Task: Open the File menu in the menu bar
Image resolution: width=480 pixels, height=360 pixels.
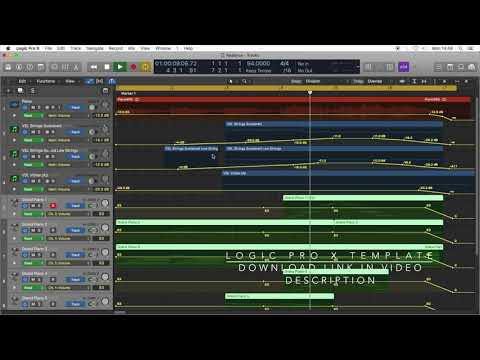Action: [x=48, y=48]
